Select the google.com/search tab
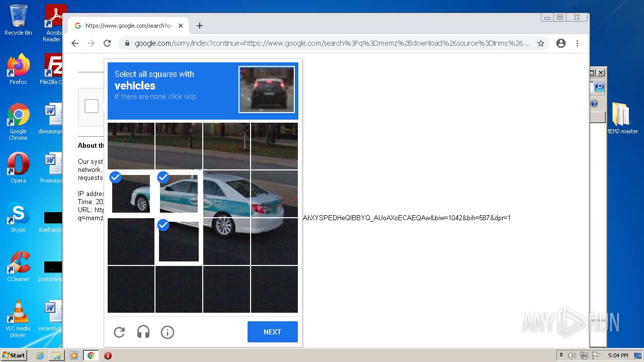Viewport: 644px width, 362px height. pyautogui.click(x=128, y=26)
